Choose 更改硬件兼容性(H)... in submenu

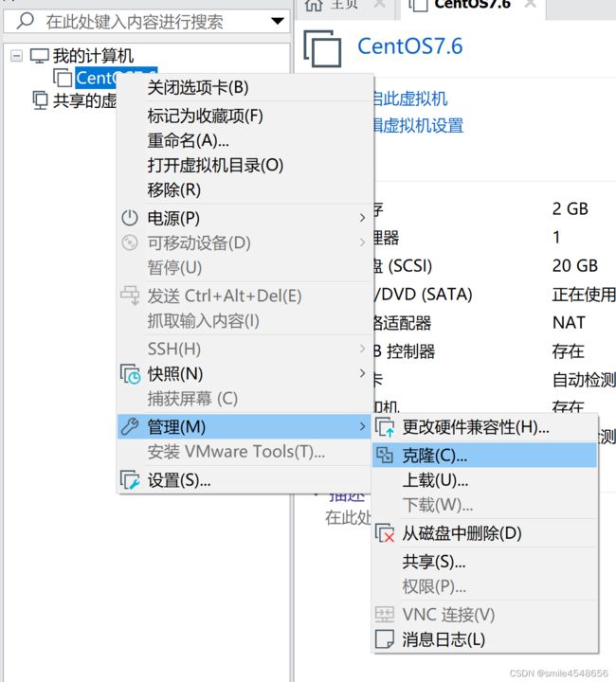[x=484, y=427]
